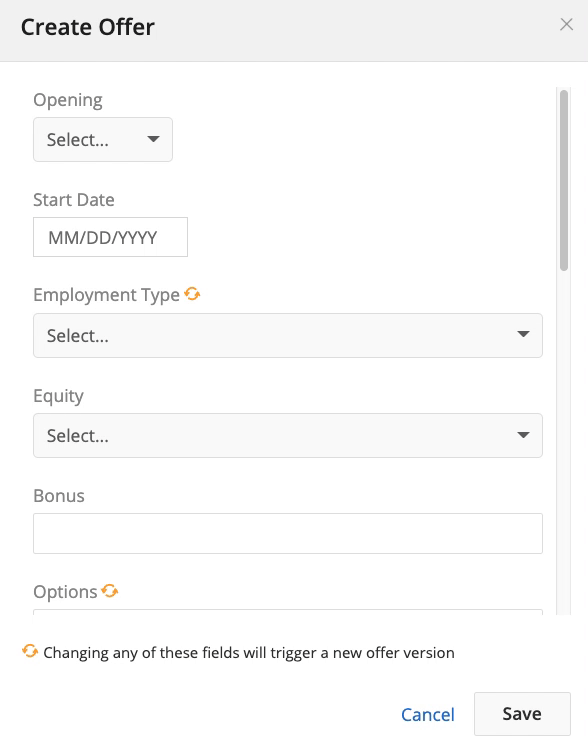The height and width of the screenshot is (744, 588).
Task: Click the orange sync icon next to Options
Action: (x=110, y=591)
